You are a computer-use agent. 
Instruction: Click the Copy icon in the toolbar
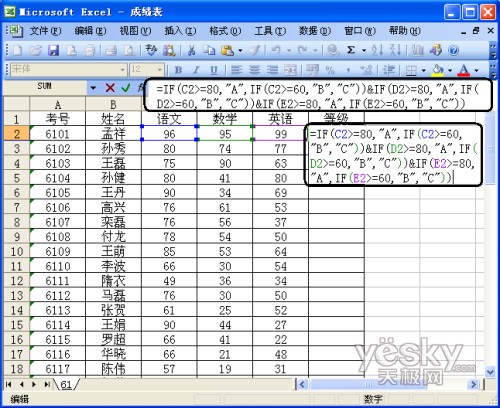pos(209,51)
